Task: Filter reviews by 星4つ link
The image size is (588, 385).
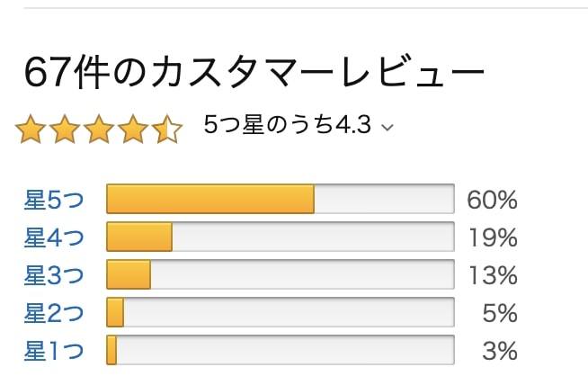Action: (x=54, y=237)
